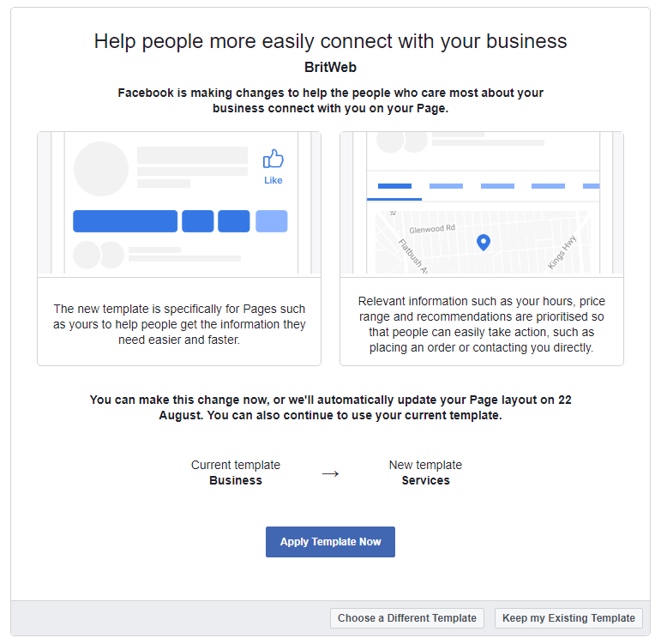
Task: Click the arrow between template names
Action: coord(330,474)
